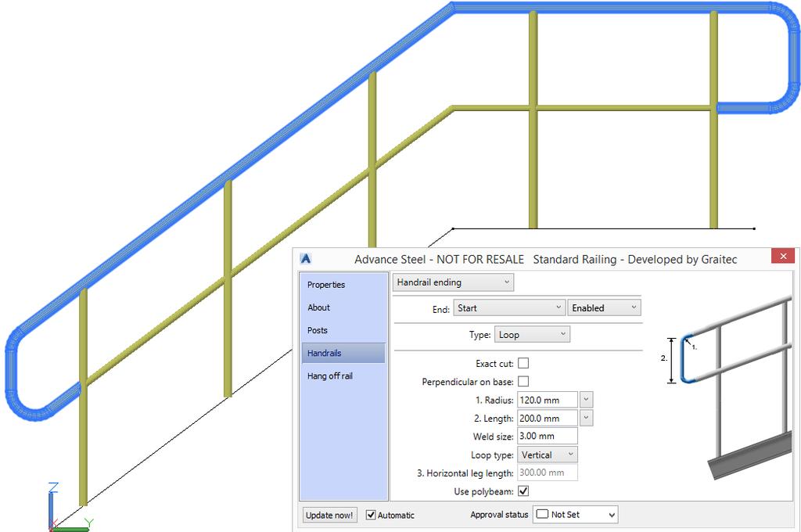Click the Weld size field

[548, 437]
